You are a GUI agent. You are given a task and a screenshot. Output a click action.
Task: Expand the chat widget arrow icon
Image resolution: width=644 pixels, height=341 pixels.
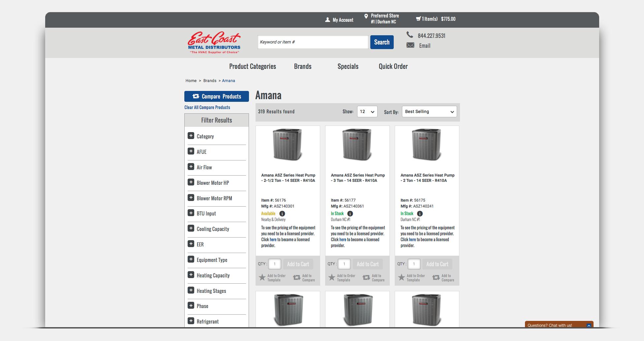point(589,326)
